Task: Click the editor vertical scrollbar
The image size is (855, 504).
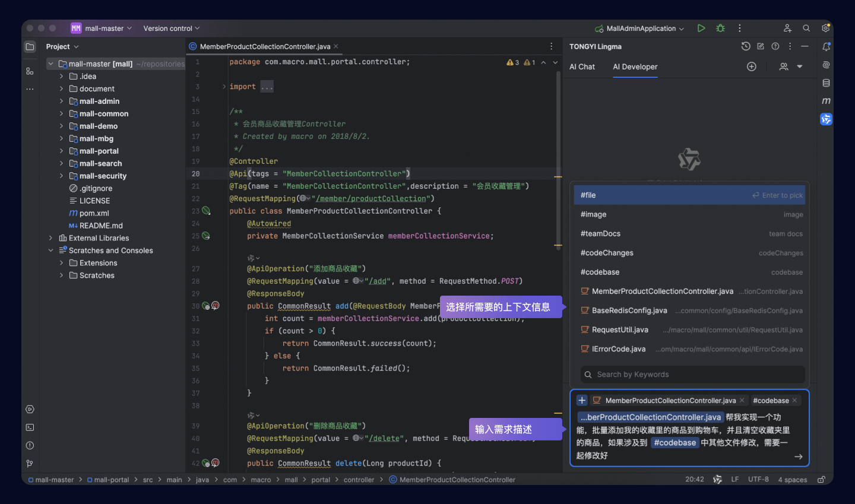Action: pyautogui.click(x=558, y=160)
